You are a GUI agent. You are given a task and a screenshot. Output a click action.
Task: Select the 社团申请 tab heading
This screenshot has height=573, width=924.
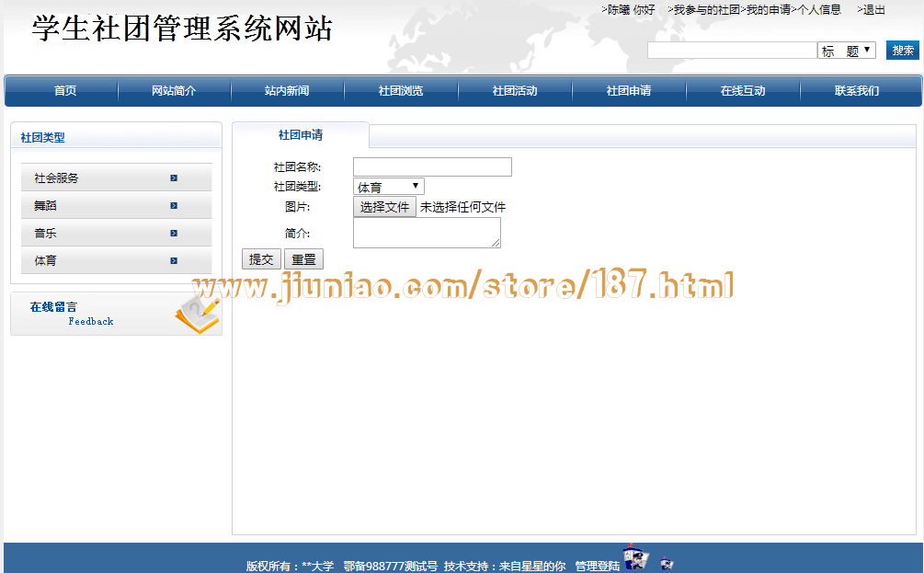click(301, 135)
